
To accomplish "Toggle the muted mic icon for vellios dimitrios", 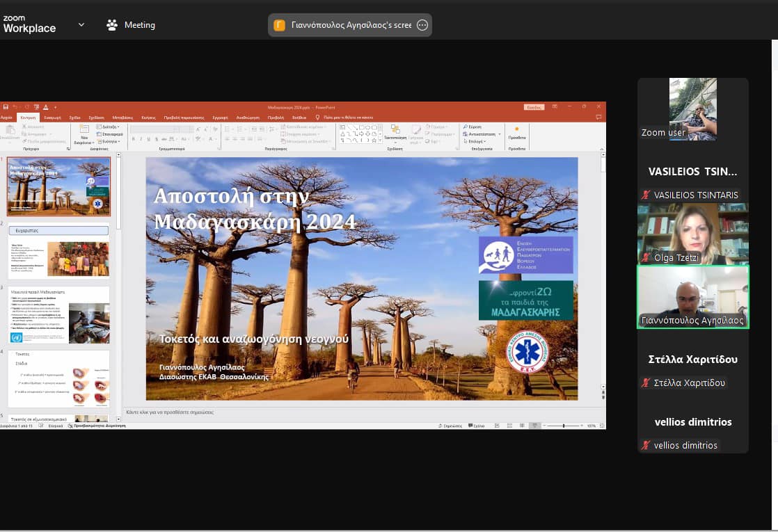I will tap(646, 446).
